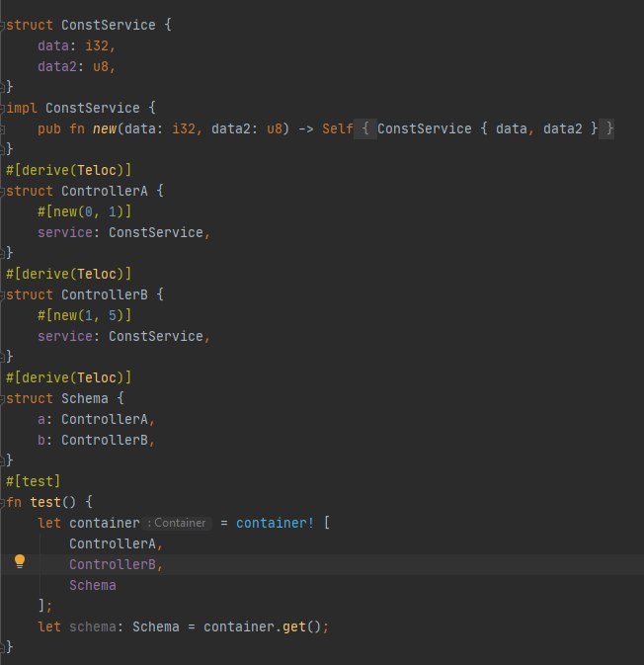
Task: Click Schema in the struct Schema declaration
Action: pyautogui.click(x=84, y=398)
